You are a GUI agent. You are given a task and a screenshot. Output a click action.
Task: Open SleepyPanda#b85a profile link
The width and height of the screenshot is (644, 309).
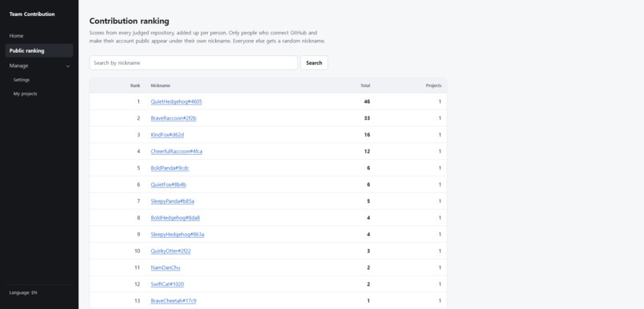tap(173, 201)
